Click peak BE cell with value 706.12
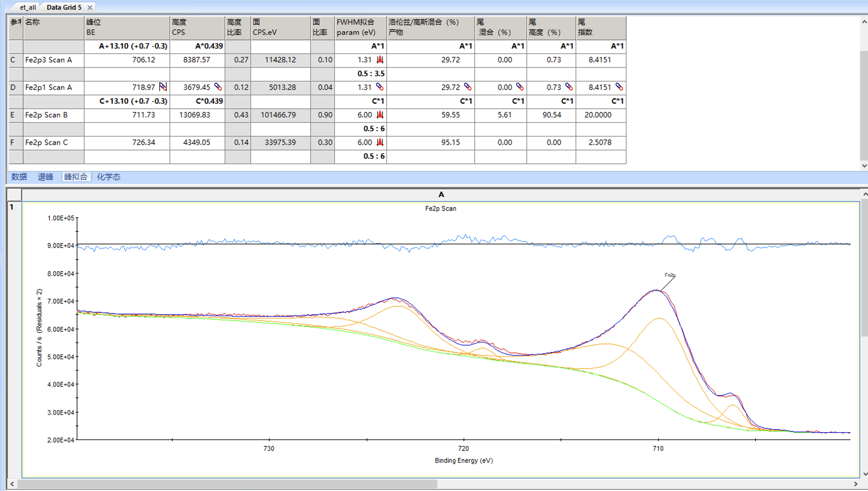This screenshot has height=491, width=868. coord(127,60)
